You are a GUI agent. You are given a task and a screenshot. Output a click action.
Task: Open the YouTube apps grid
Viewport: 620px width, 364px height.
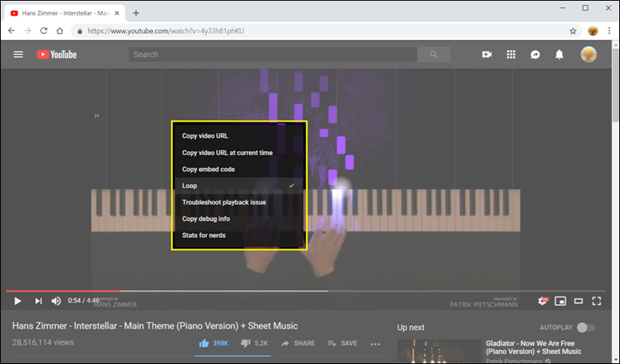(x=511, y=54)
